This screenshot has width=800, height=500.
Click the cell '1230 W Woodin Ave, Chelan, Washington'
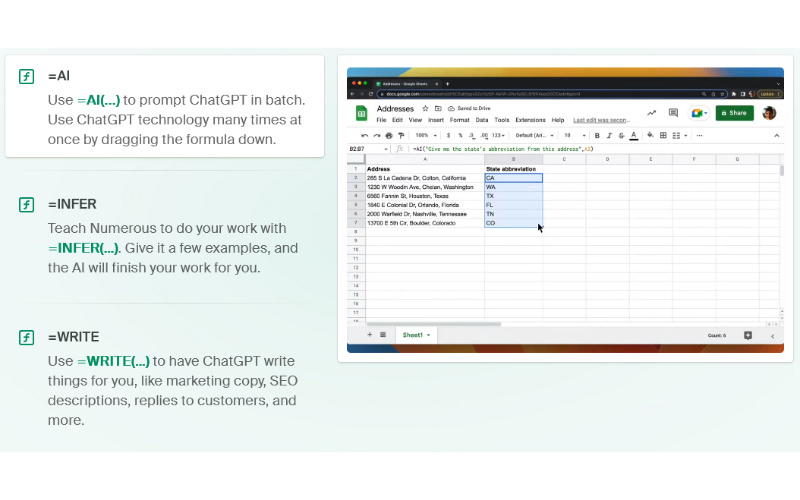click(x=424, y=187)
